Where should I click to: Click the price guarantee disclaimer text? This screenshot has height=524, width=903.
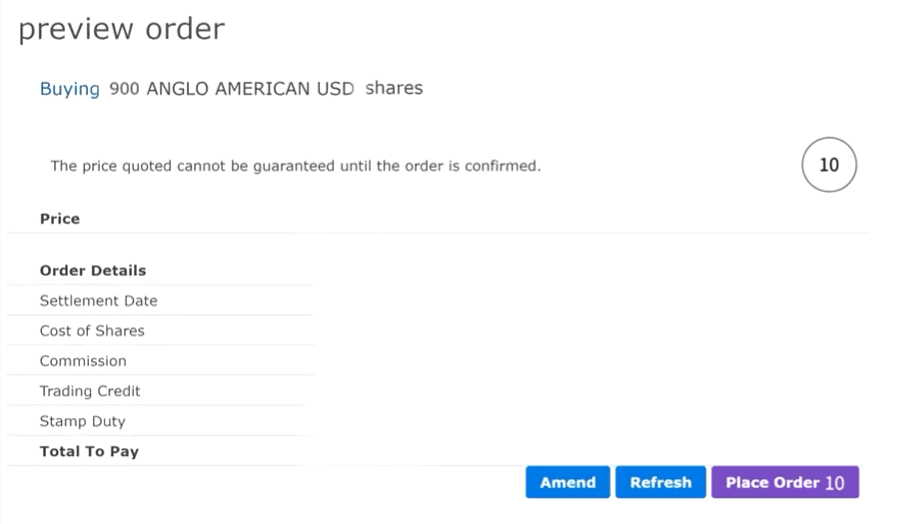(295, 166)
